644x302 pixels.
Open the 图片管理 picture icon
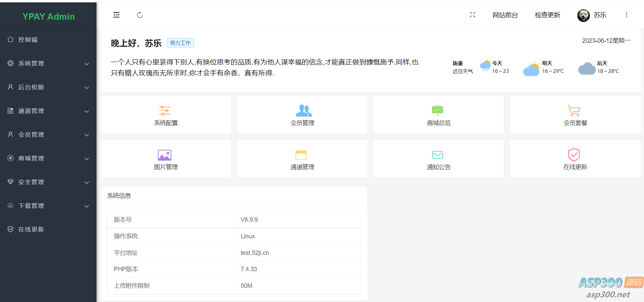(x=165, y=155)
